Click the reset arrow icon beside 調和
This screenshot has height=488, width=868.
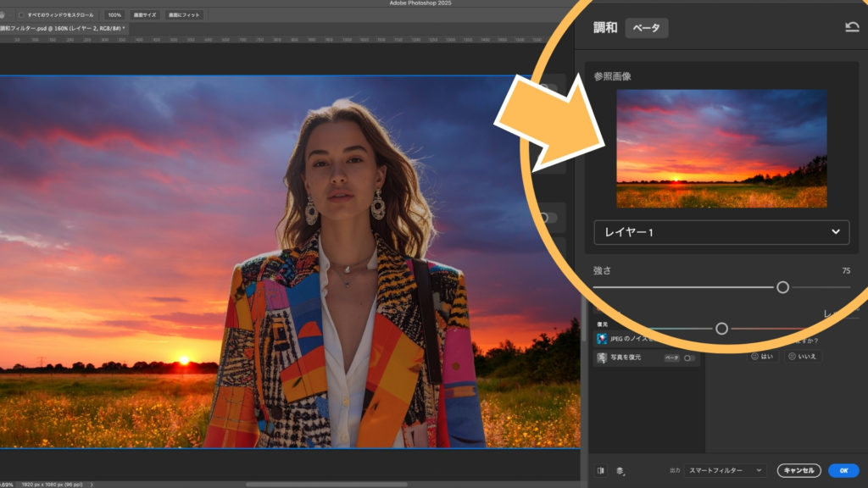[852, 27]
